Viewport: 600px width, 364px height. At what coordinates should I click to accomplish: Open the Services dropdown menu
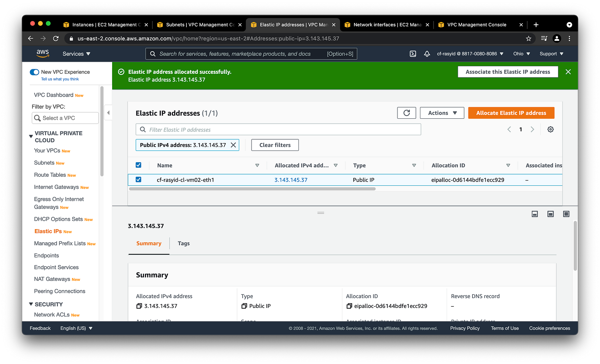[76, 54]
